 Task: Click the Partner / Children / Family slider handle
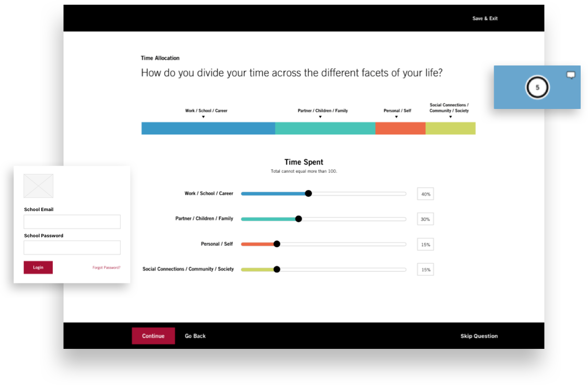pos(299,219)
